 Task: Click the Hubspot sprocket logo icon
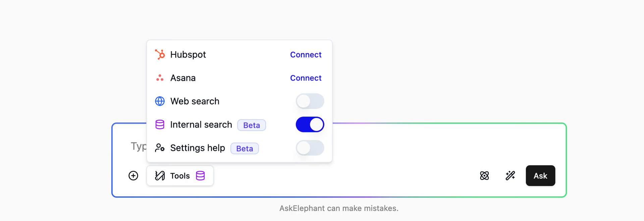click(x=160, y=54)
